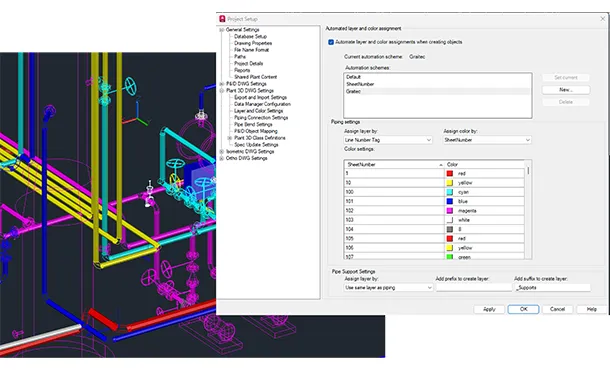Select Paths in the settings tree

click(x=240, y=56)
